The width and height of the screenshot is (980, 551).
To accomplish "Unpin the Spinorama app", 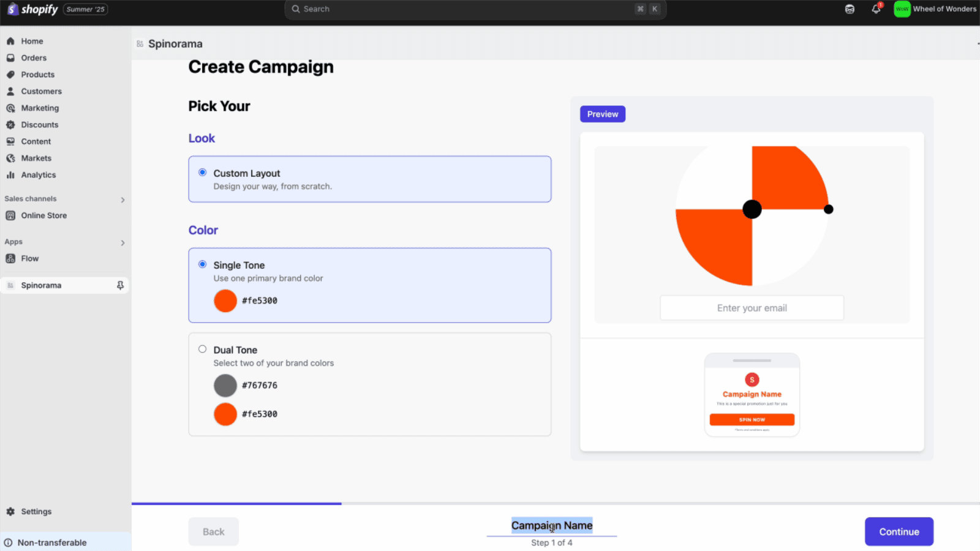I will [120, 285].
